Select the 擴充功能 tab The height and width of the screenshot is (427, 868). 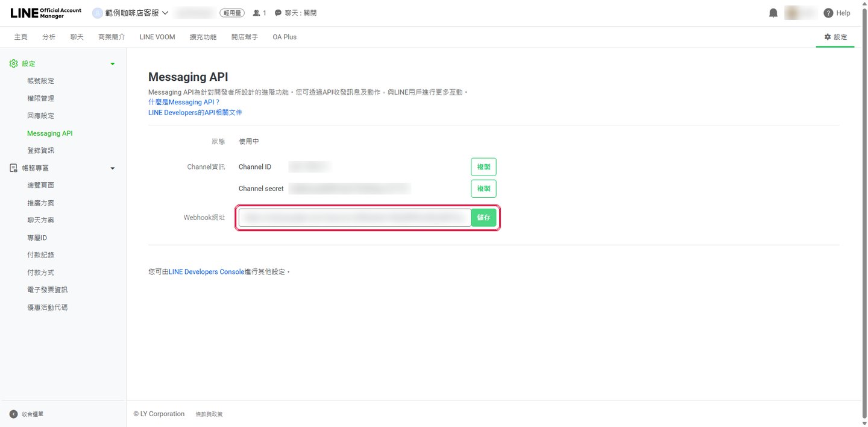click(x=203, y=37)
